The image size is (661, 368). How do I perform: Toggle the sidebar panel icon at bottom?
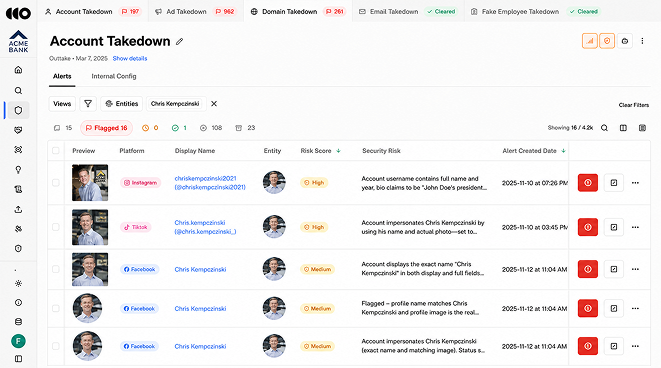(x=18, y=359)
